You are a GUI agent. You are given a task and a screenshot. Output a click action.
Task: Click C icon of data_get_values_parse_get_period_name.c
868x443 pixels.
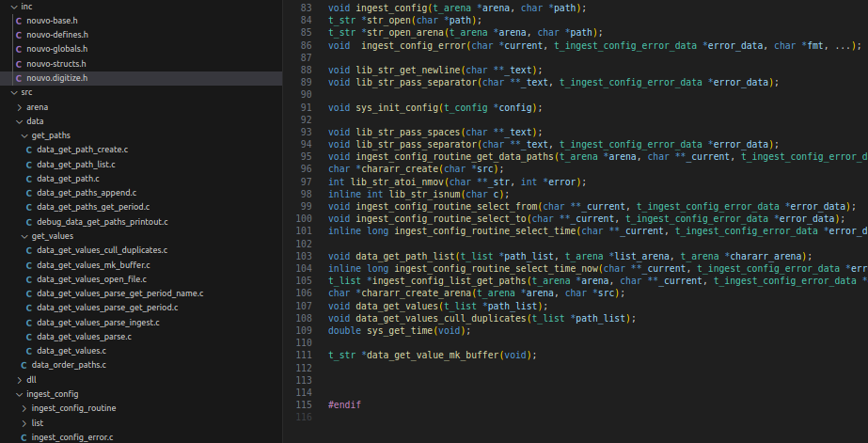click(29, 293)
